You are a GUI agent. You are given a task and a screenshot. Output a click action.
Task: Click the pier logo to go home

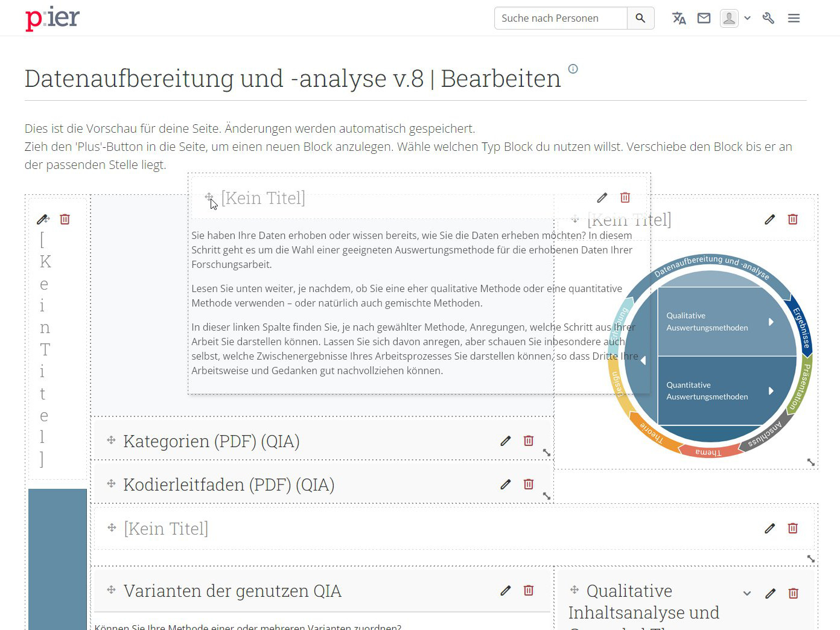pyautogui.click(x=52, y=18)
